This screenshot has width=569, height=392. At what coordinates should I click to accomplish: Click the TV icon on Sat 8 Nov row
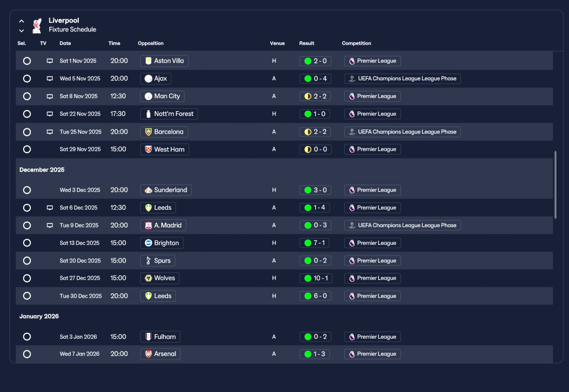[50, 96]
